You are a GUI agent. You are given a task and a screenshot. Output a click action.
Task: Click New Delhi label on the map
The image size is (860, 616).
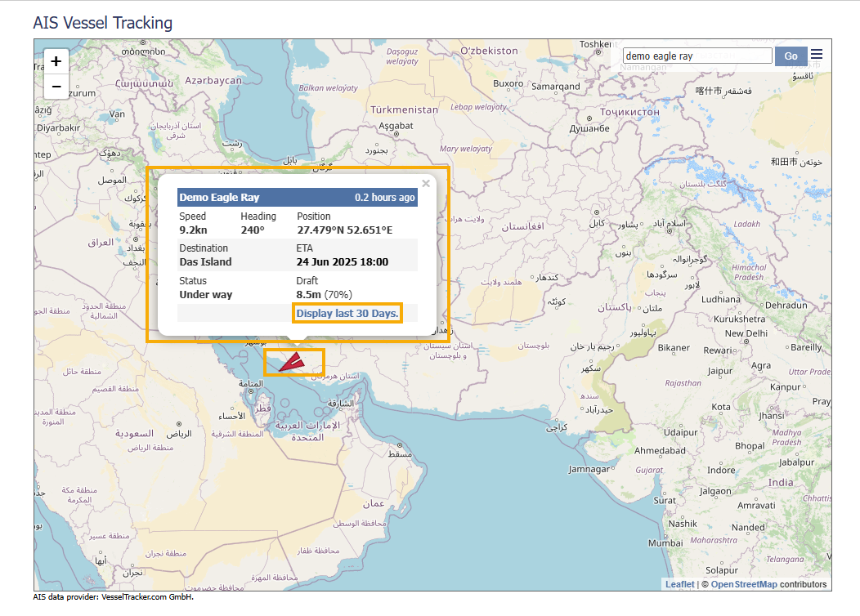746,333
